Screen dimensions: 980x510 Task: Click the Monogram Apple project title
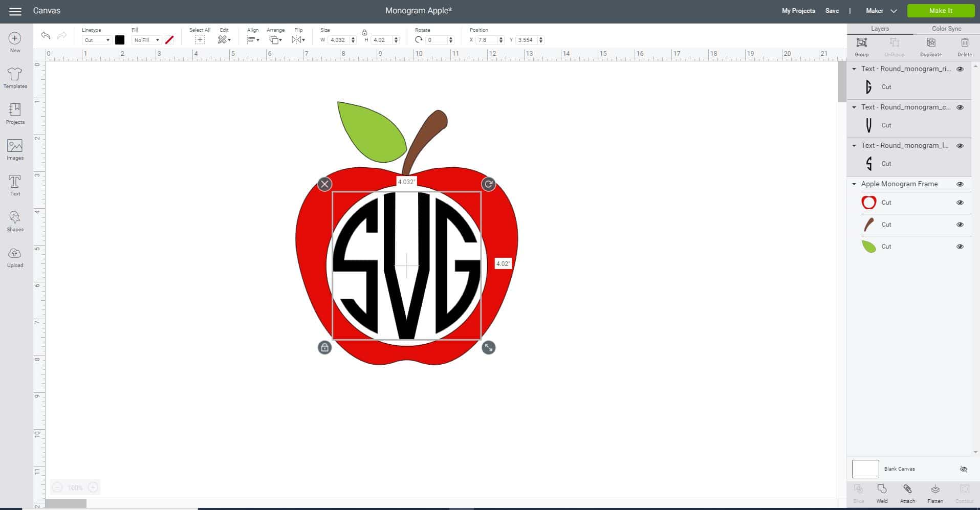419,11
